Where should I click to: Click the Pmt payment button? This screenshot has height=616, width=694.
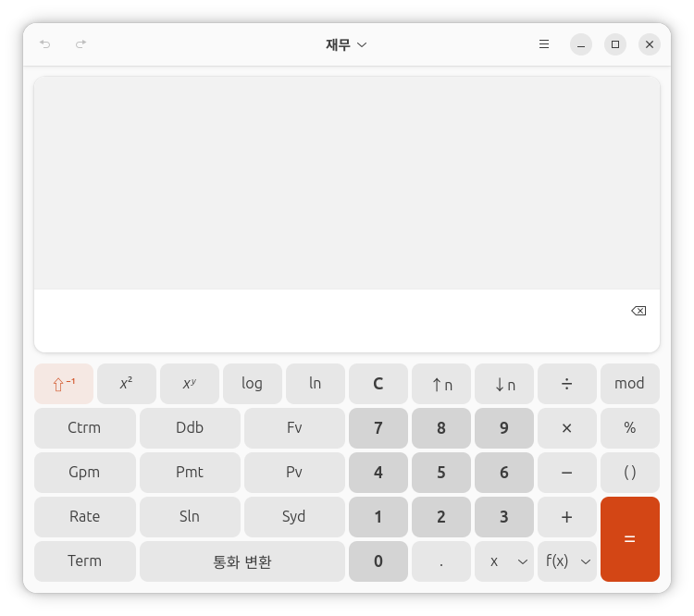(190, 473)
